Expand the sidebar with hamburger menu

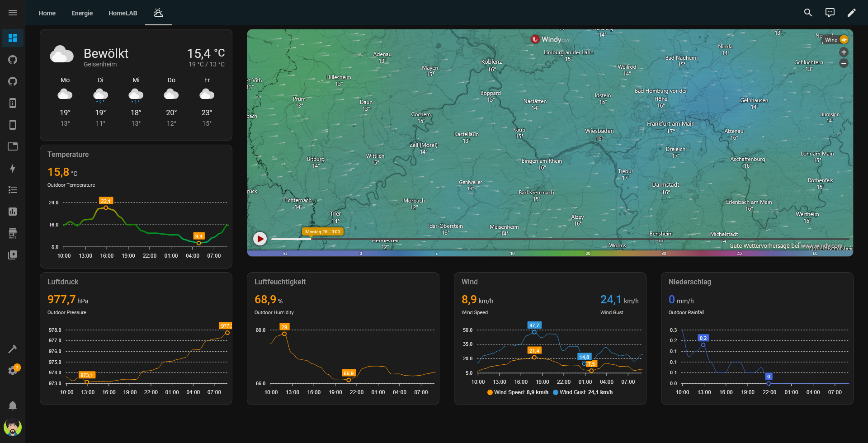coord(13,13)
